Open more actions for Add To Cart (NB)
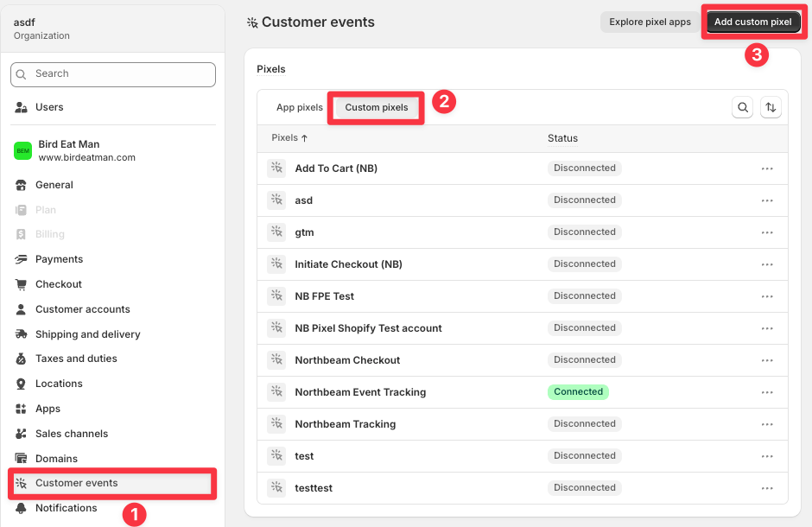The width and height of the screenshot is (812, 527). (767, 168)
